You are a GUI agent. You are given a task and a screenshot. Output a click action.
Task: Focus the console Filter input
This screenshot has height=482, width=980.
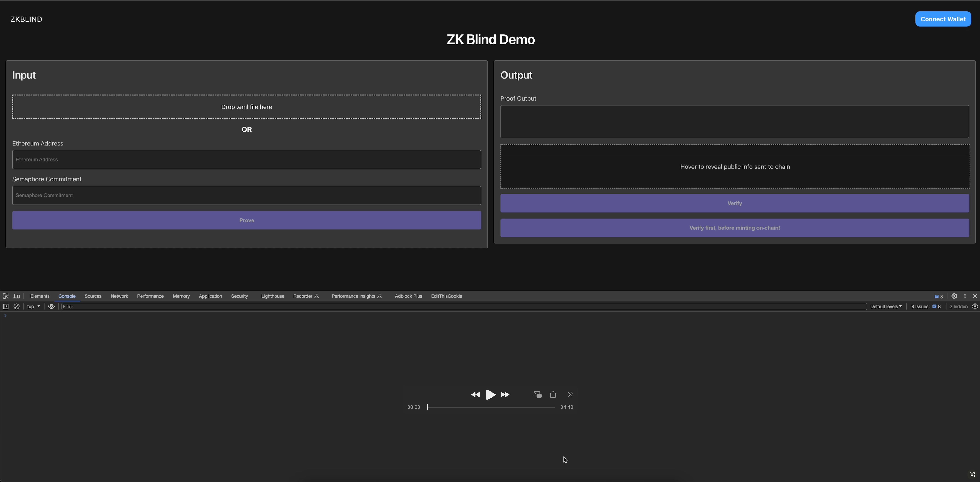(464, 306)
